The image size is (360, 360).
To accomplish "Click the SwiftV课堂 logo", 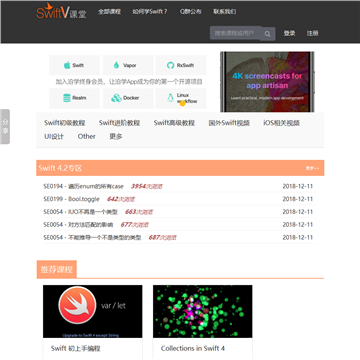I will [x=61, y=11].
